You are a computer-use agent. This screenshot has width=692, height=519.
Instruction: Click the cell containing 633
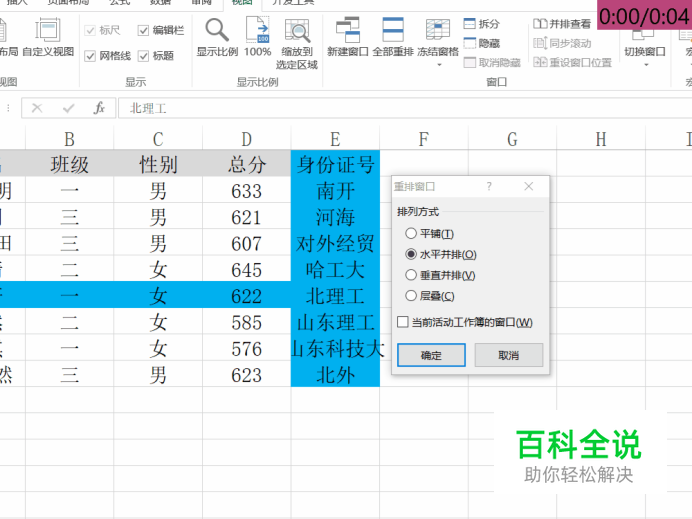tap(247, 190)
